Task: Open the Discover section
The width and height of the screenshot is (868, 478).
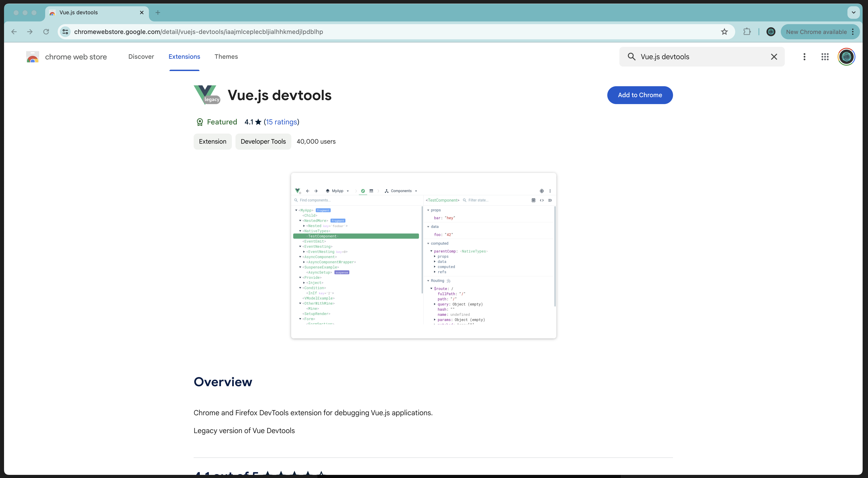Action: click(x=141, y=57)
